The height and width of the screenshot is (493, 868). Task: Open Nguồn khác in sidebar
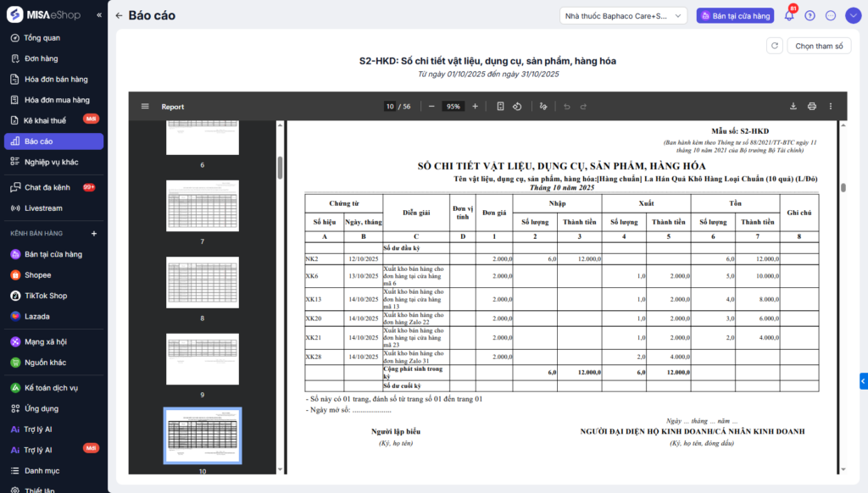click(x=53, y=363)
